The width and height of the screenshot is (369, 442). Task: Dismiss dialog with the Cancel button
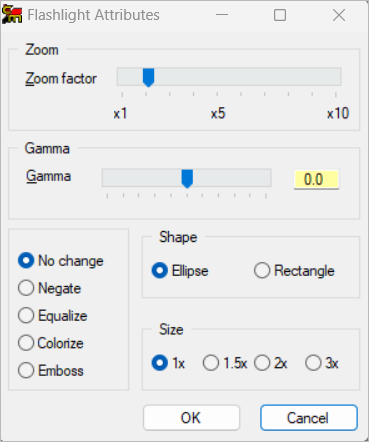tap(309, 418)
